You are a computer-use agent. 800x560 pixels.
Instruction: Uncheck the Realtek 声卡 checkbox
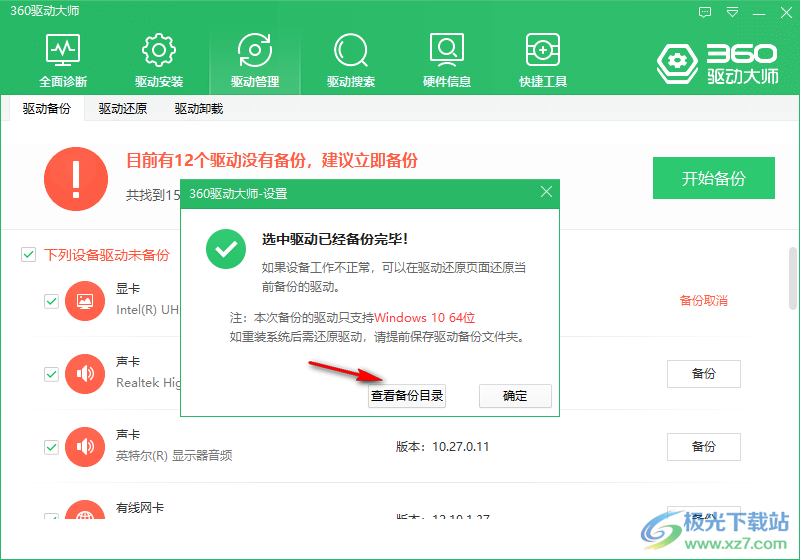click(x=52, y=374)
